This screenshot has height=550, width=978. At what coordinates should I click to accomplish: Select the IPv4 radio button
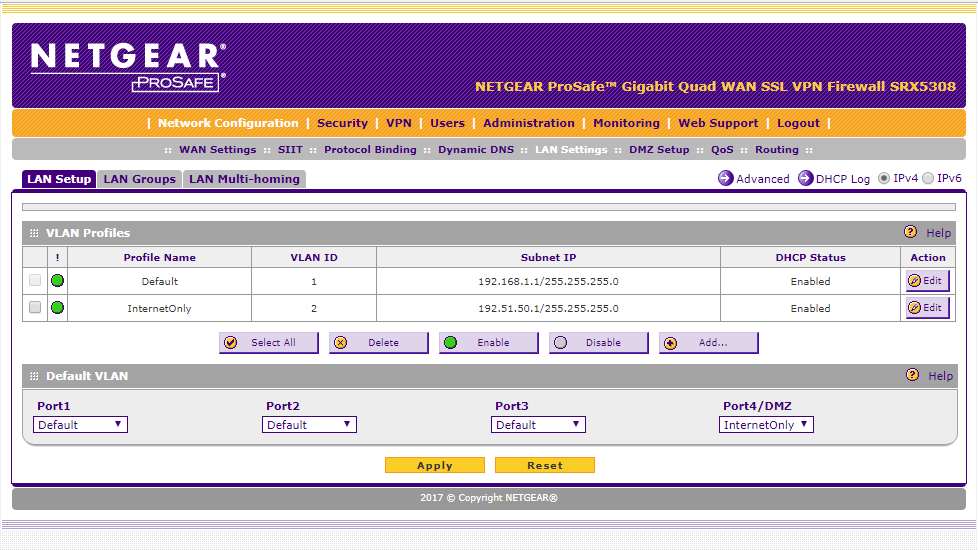tap(884, 179)
